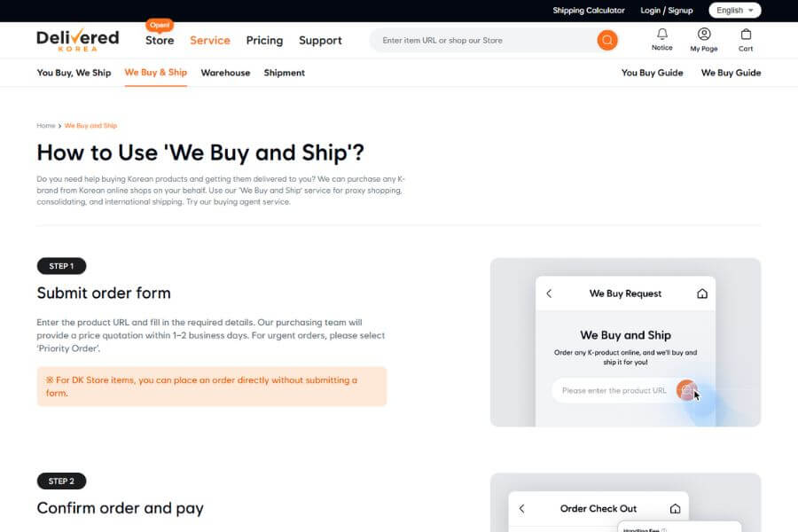Image resolution: width=798 pixels, height=532 pixels.
Task: Open the Shipping Calculator link
Action: tap(589, 11)
